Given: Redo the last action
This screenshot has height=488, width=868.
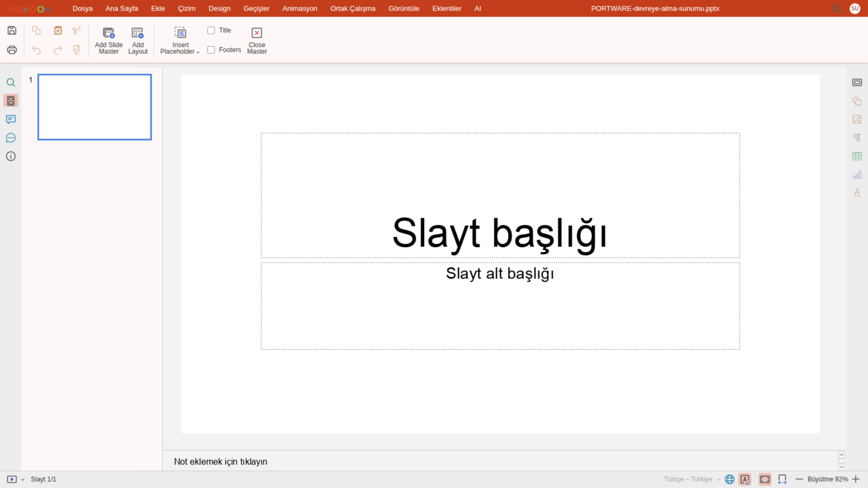Looking at the screenshot, I should [x=58, y=50].
